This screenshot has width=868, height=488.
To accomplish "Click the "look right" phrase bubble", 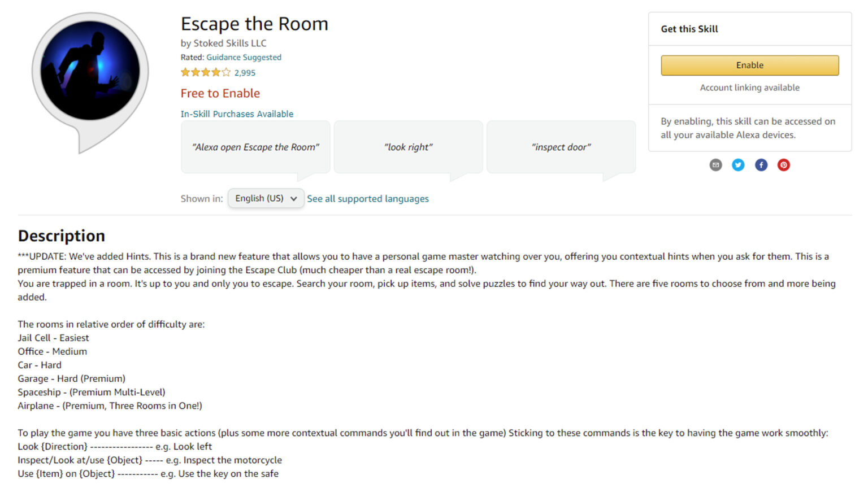I will (x=408, y=147).
